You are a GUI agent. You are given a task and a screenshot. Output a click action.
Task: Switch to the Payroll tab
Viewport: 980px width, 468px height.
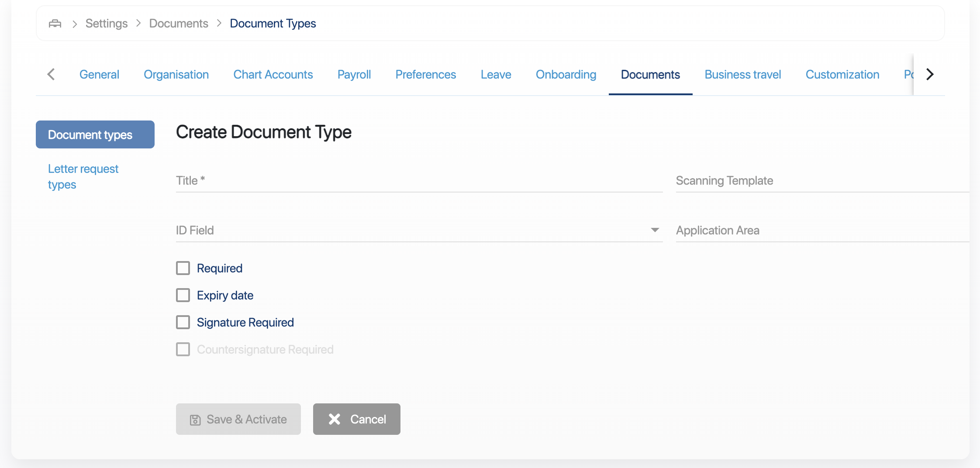pos(354,75)
